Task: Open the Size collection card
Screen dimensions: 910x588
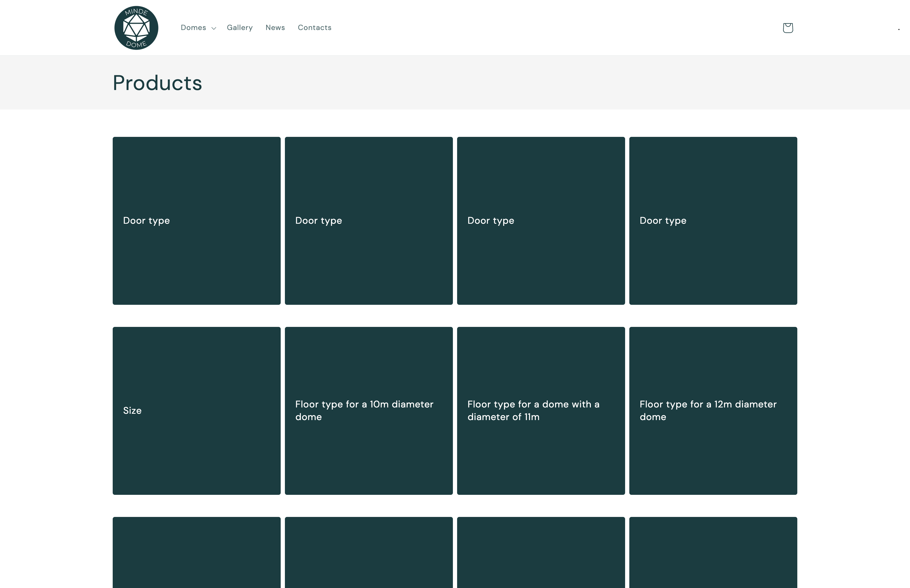Action: pyautogui.click(x=197, y=410)
